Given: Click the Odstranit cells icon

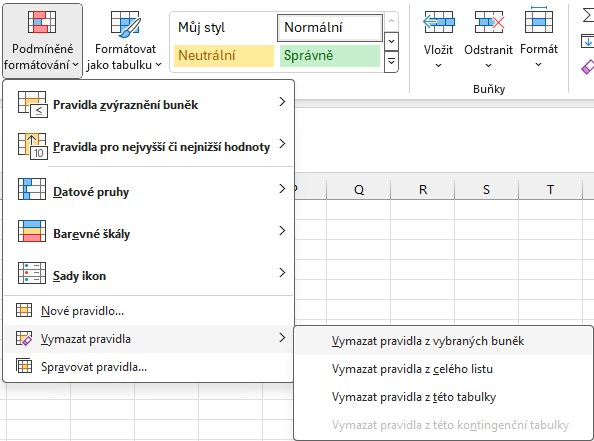Looking at the screenshot, I should pyautogui.click(x=489, y=22).
